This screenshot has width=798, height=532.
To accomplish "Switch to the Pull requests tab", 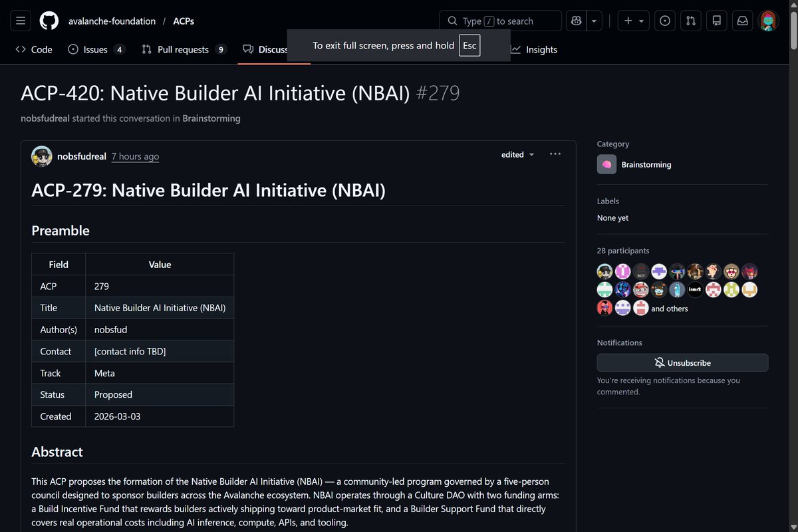I will (184, 49).
